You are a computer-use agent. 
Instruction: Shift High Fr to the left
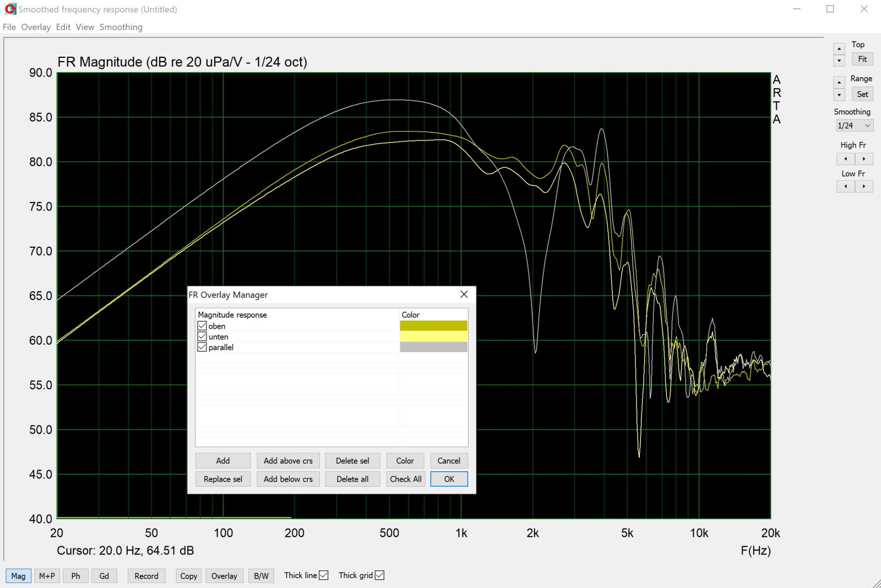coord(845,159)
